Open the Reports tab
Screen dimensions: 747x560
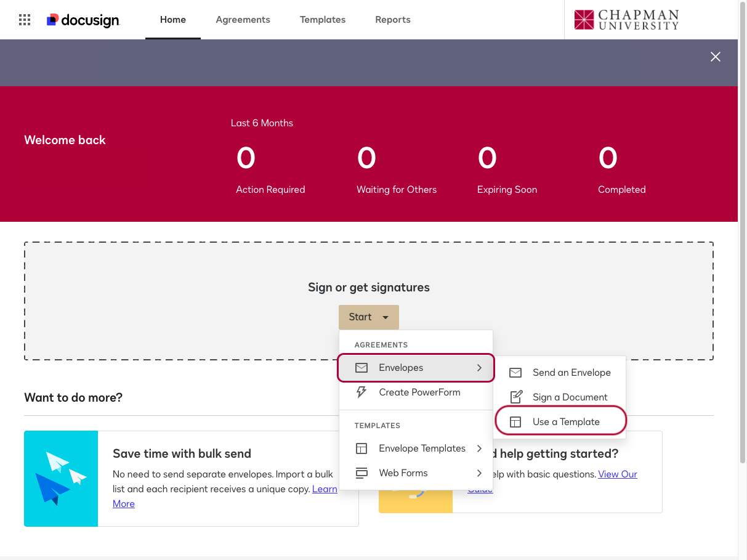point(393,20)
